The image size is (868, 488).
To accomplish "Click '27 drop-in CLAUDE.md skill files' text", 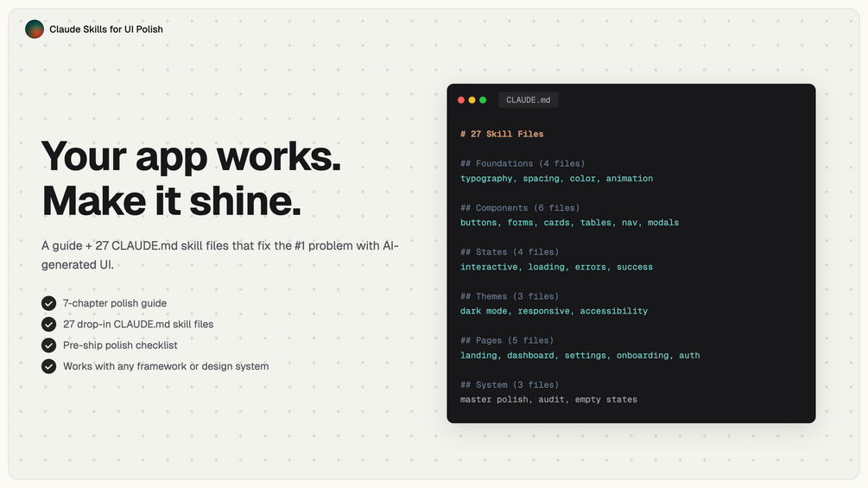I will pyautogui.click(x=138, y=324).
